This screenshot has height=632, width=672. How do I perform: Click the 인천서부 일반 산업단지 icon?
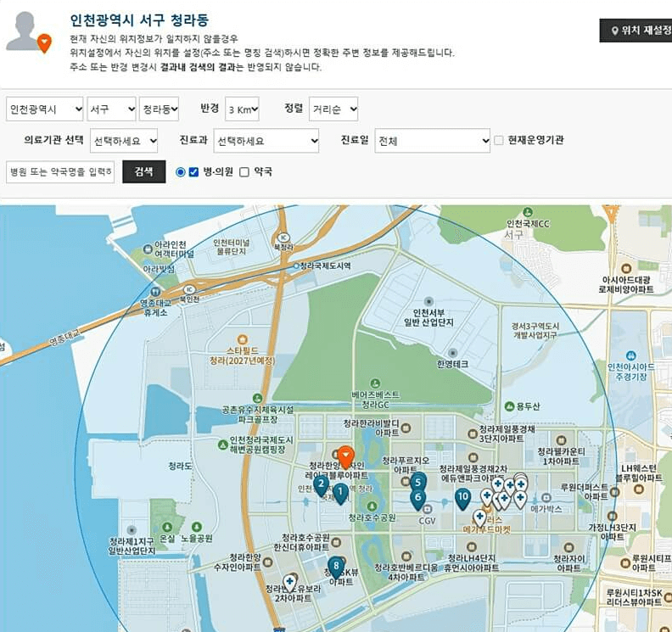[x=428, y=301]
